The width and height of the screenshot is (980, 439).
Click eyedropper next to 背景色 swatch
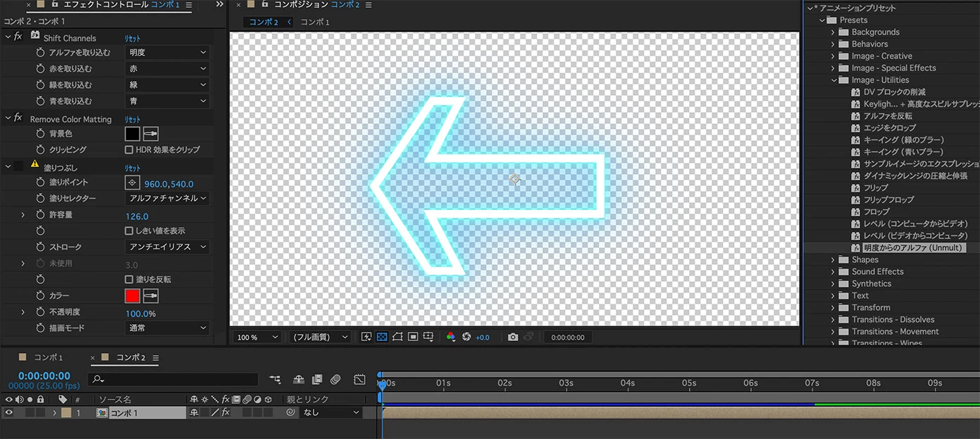151,133
